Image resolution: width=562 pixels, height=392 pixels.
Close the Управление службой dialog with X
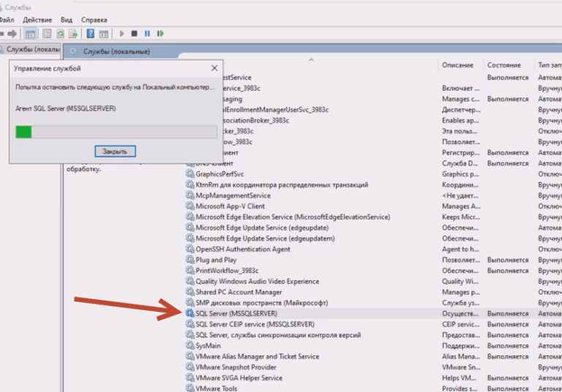214,68
